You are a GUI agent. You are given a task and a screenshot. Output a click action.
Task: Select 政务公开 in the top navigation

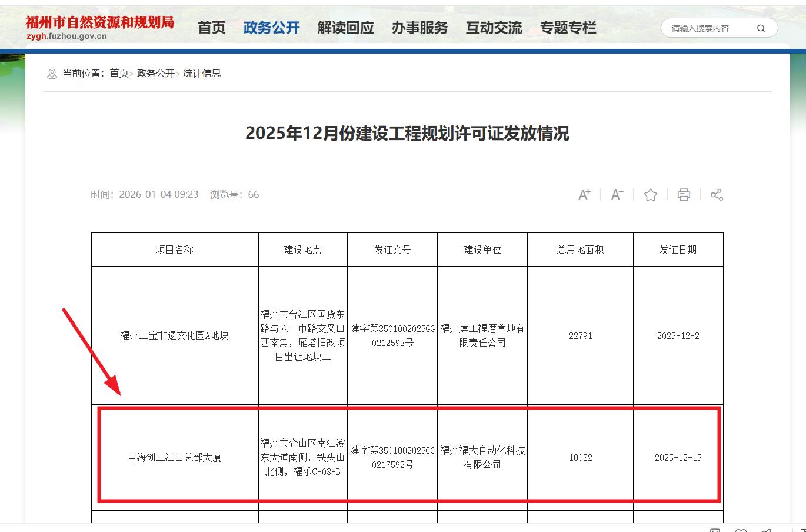(x=271, y=28)
